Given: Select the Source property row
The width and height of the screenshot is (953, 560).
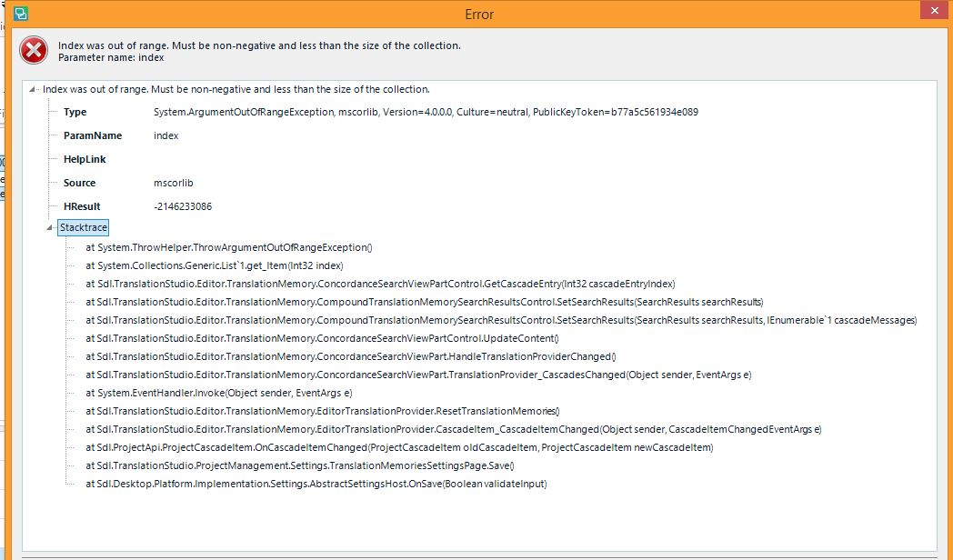Looking at the screenshot, I should 128,183.
